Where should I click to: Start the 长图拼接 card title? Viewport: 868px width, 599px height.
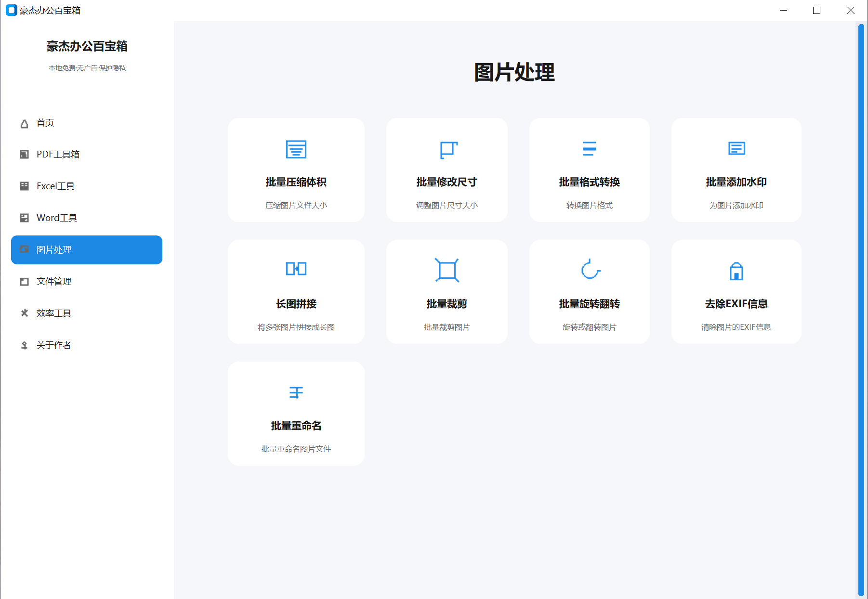click(296, 304)
